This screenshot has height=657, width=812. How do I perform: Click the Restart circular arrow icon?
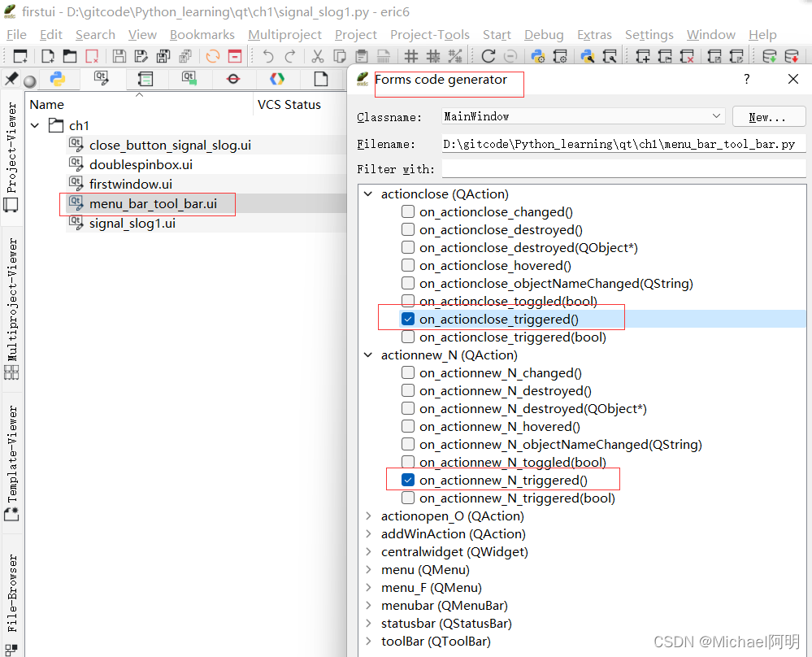[488, 56]
